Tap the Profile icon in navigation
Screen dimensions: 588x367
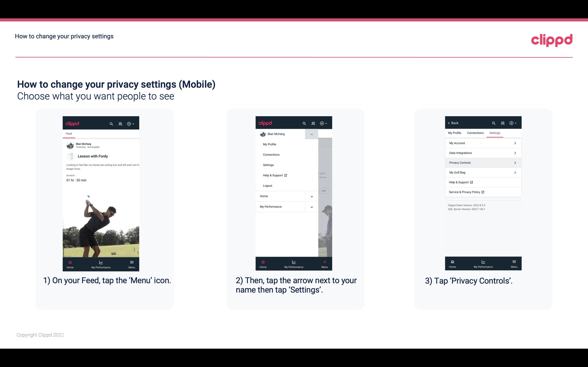120,123
